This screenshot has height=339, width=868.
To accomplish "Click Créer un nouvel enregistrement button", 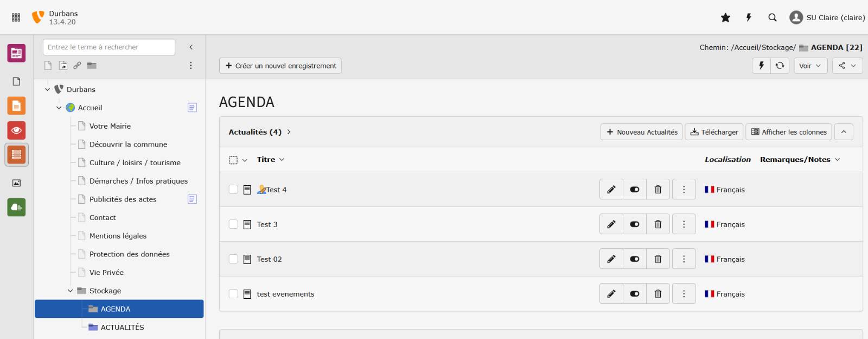I will (280, 66).
